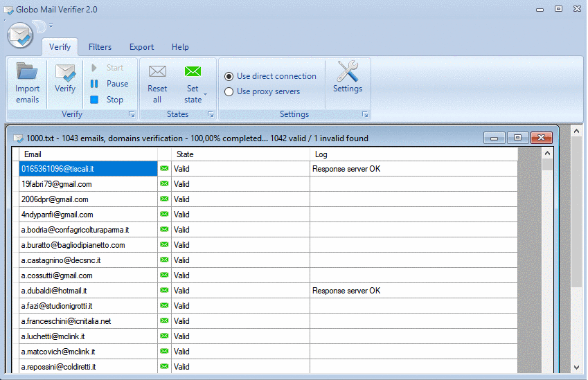Click the green Set state envelope icon
588x380 pixels.
pyautogui.click(x=193, y=71)
